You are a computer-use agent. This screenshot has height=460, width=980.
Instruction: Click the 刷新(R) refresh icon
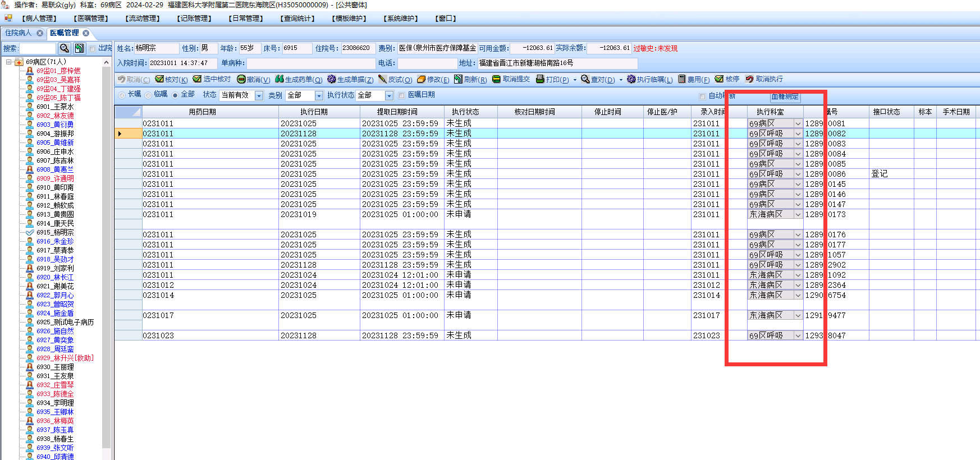(x=458, y=79)
